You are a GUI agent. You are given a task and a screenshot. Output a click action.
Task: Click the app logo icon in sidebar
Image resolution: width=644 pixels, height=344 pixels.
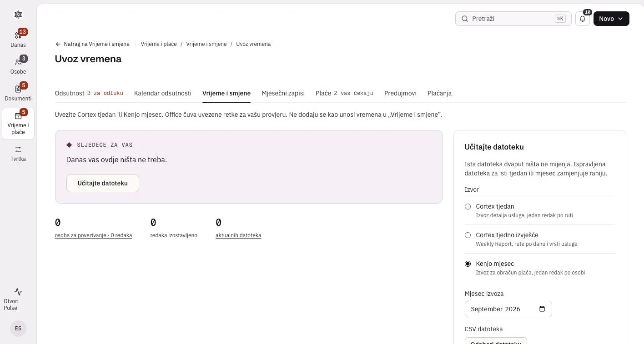[18, 15]
